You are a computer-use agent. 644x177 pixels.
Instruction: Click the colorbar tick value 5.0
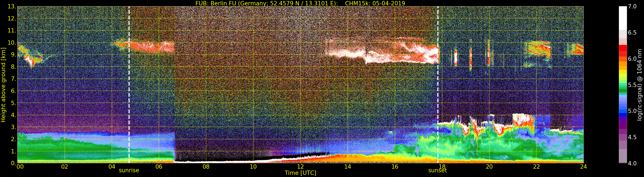pyautogui.click(x=632, y=111)
